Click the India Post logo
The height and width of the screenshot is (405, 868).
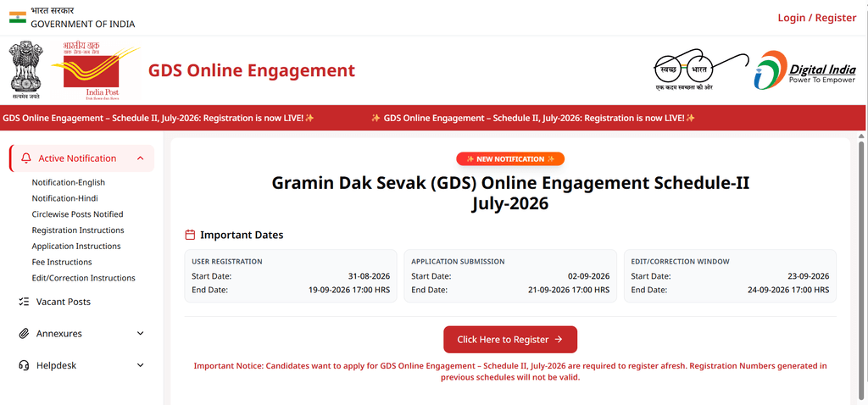pos(96,69)
